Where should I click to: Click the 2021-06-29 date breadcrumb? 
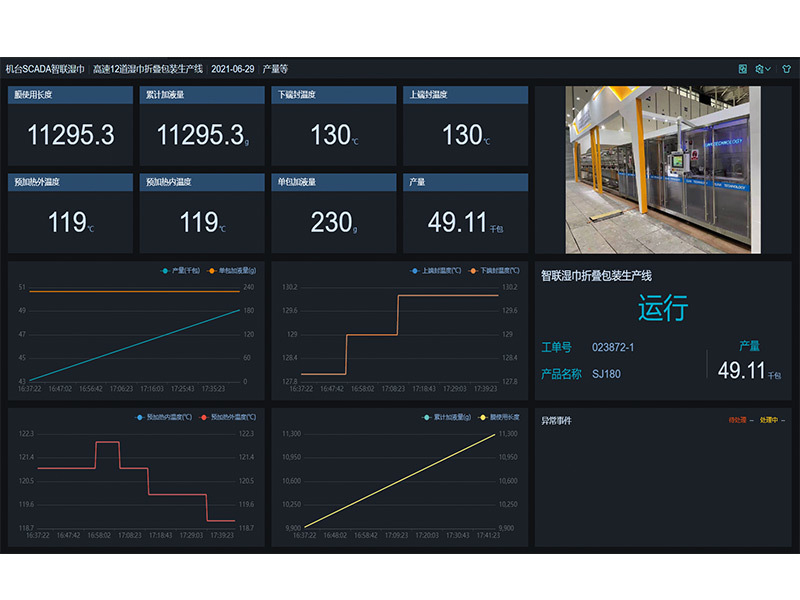[x=233, y=69]
